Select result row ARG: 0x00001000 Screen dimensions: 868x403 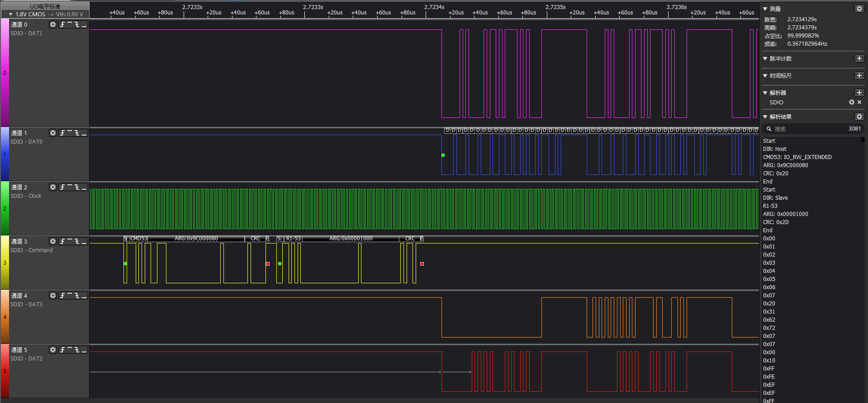point(786,214)
